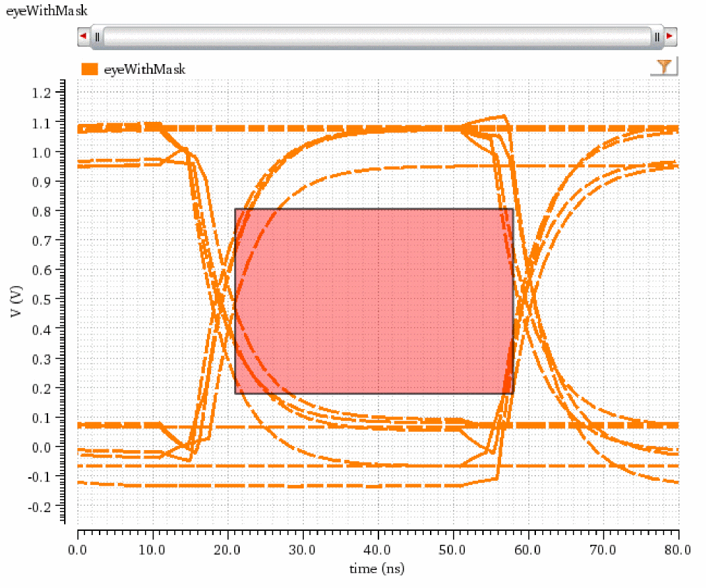Click the left red scroll arrow
The width and height of the screenshot is (706, 588).
83,36
